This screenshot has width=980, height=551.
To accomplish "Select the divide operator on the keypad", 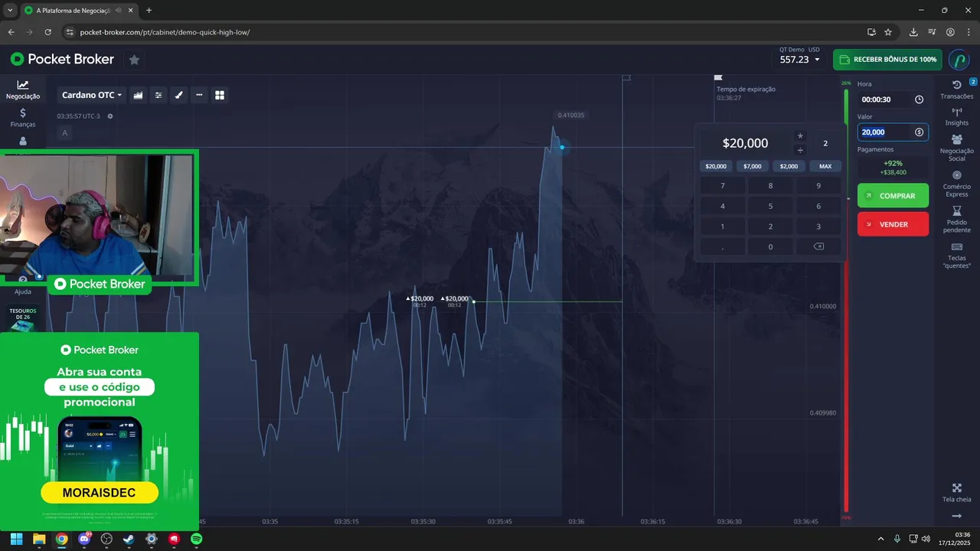I will pyautogui.click(x=800, y=150).
